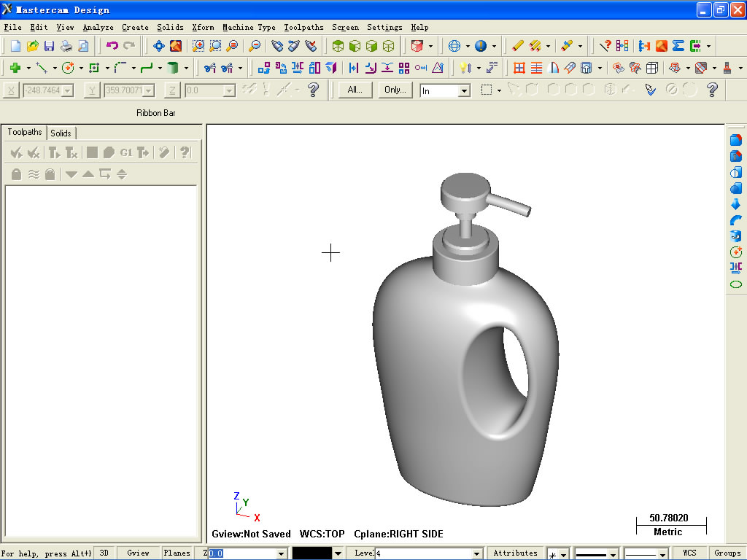This screenshot has width=747, height=560.
Task: Open dropdown arrow next to Create Point
Action: click(x=28, y=69)
